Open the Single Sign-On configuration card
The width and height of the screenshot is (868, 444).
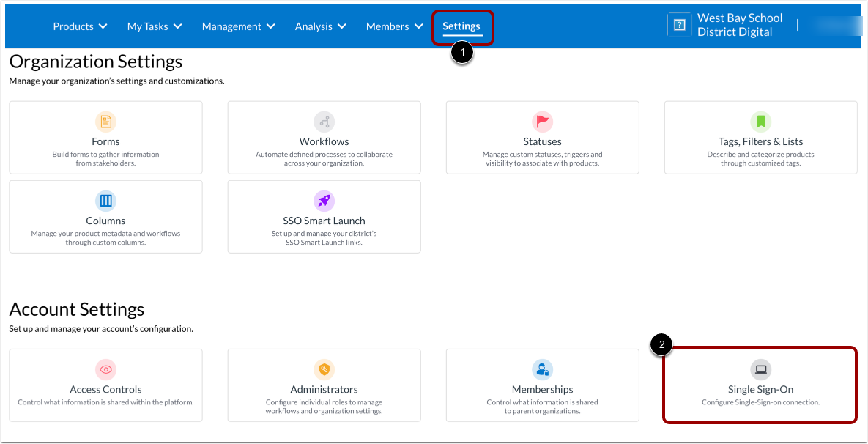760,385
